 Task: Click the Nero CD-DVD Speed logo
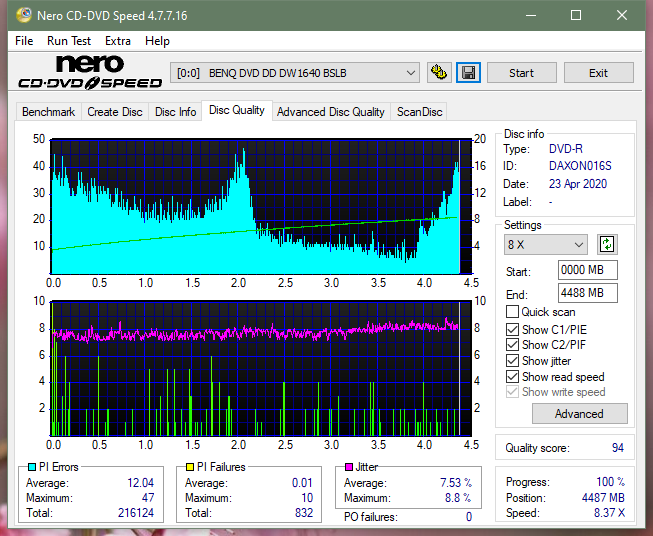pyautogui.click(x=90, y=72)
